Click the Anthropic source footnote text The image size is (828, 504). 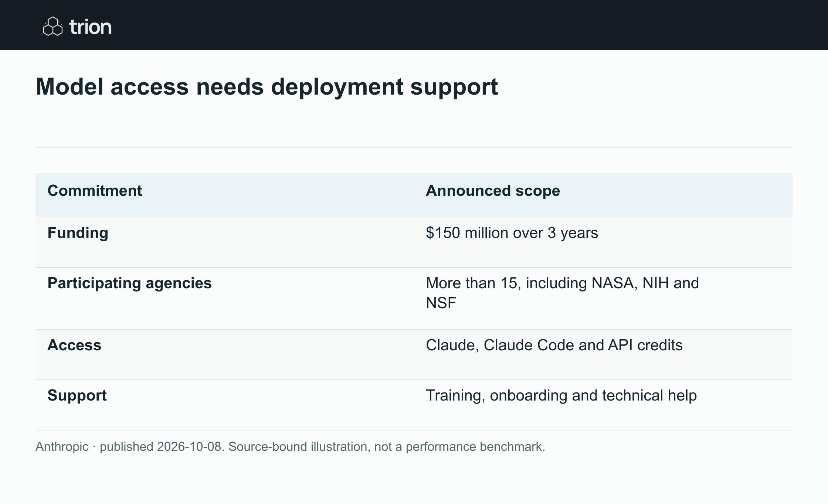point(290,447)
